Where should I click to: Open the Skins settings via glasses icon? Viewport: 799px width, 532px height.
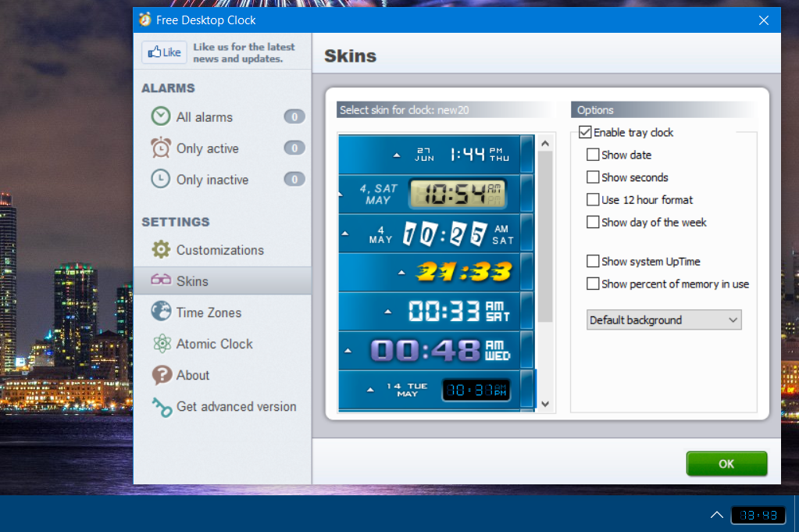[x=162, y=280]
